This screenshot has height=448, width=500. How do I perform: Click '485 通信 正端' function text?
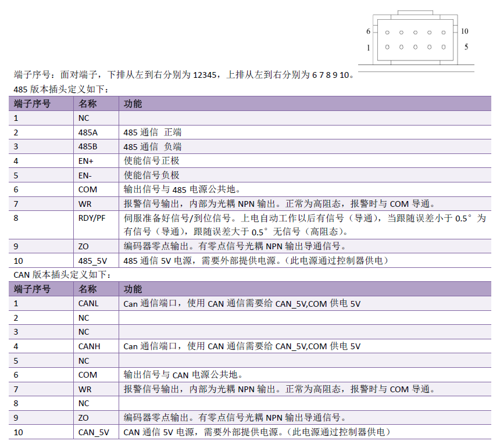pos(152,132)
